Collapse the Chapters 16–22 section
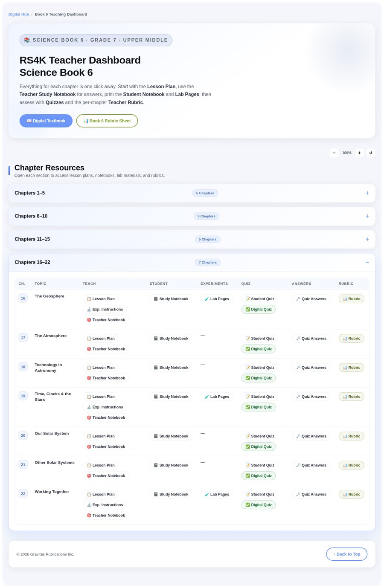The width and height of the screenshot is (384, 588). [x=192, y=262]
